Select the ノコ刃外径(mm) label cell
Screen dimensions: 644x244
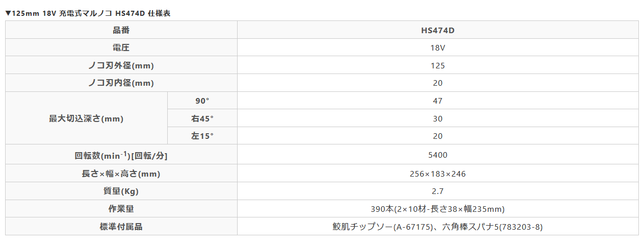121,66
